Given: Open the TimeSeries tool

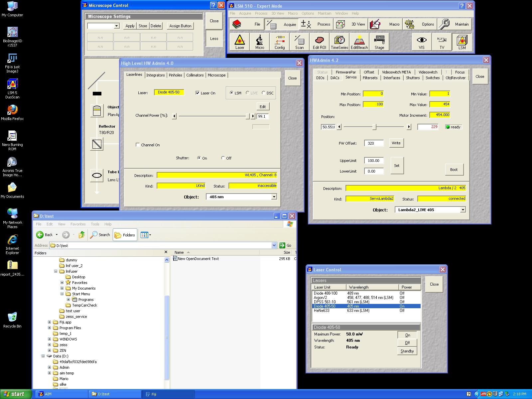Looking at the screenshot, I should [339, 42].
